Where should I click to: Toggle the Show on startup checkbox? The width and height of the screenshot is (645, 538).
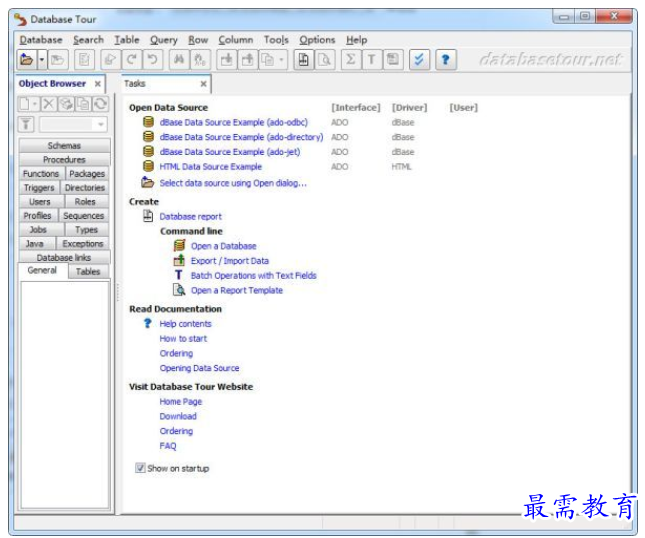coord(140,468)
